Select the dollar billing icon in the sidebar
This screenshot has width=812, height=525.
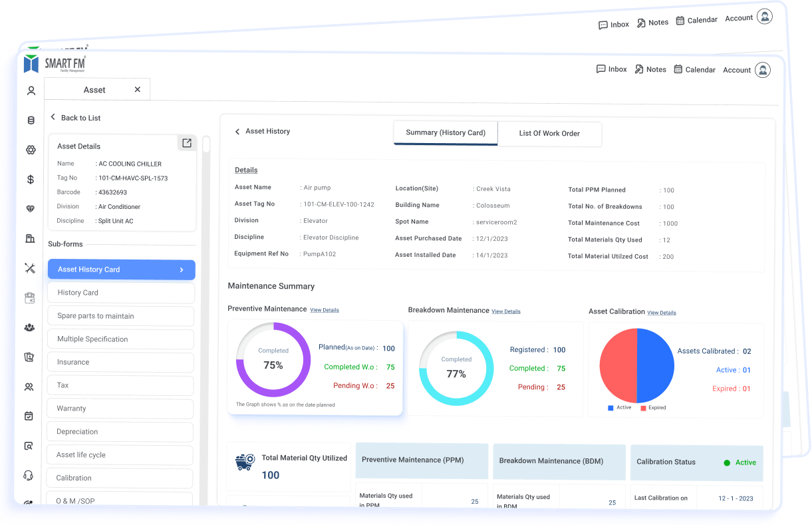pos(30,179)
